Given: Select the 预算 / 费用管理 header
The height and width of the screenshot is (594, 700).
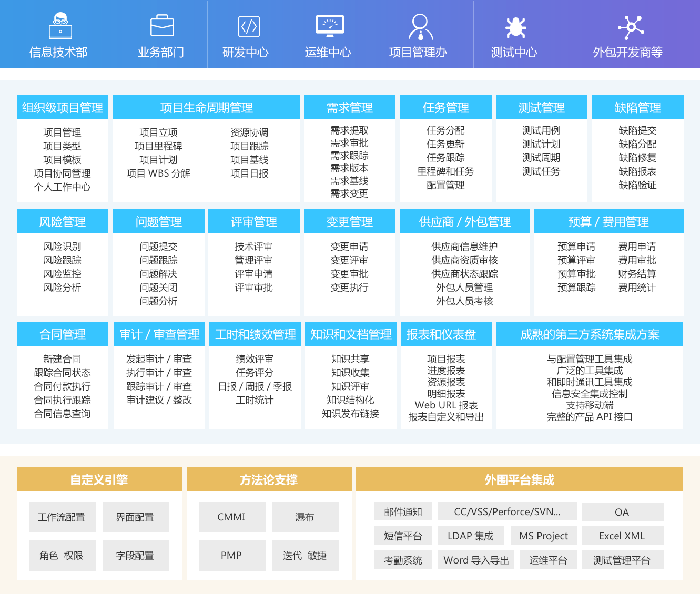Looking at the screenshot, I should tap(608, 221).
